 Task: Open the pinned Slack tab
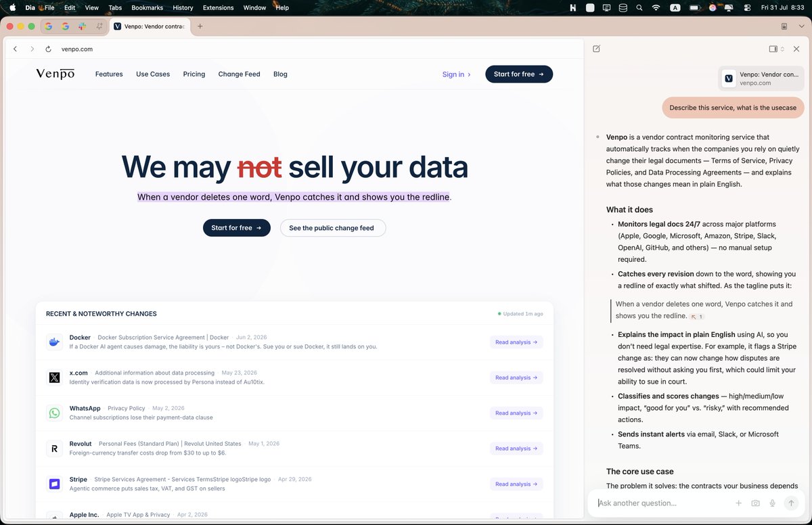tap(83, 26)
